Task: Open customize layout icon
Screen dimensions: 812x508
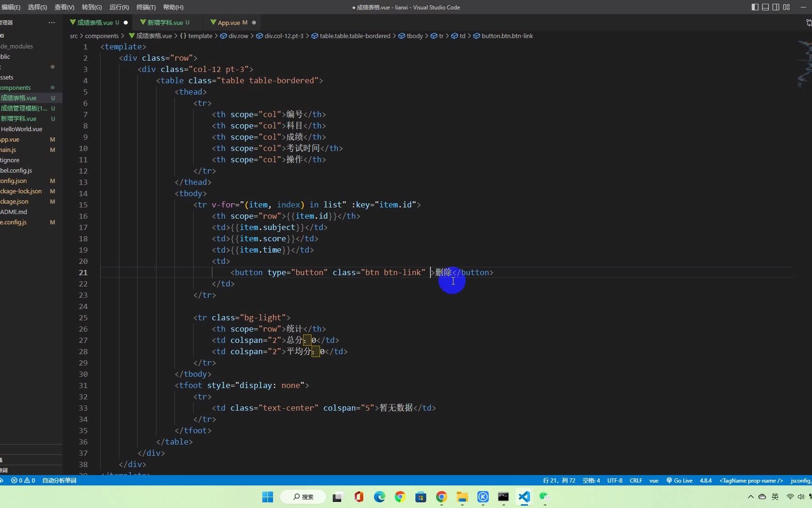Action: (x=787, y=7)
